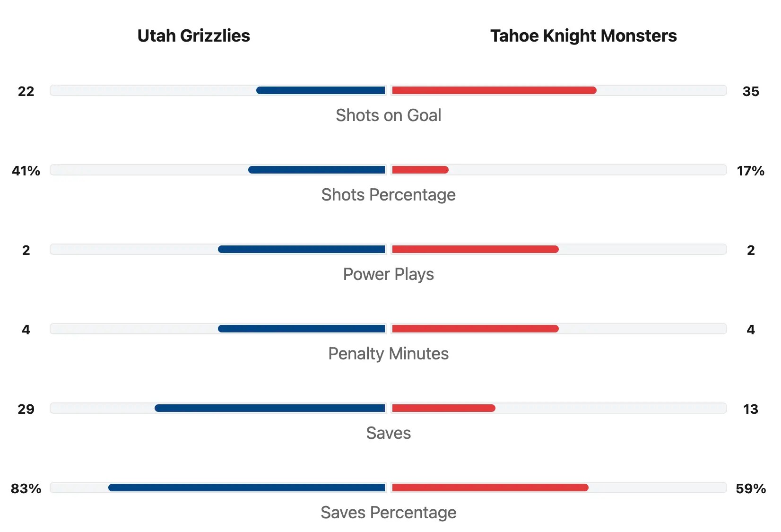Select the Power Plays label
781x532 pixels.
[388, 274]
